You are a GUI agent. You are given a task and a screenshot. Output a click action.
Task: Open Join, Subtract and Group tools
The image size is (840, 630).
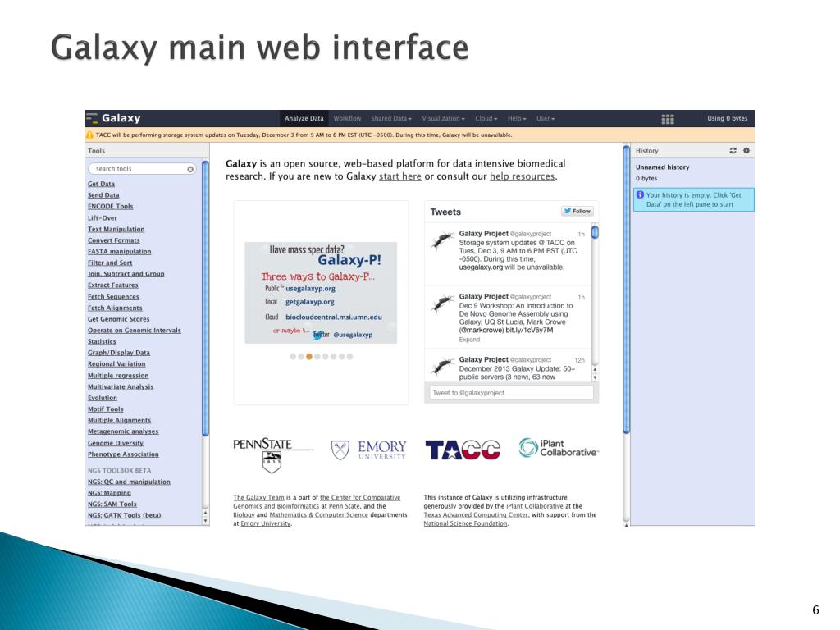[x=126, y=274]
